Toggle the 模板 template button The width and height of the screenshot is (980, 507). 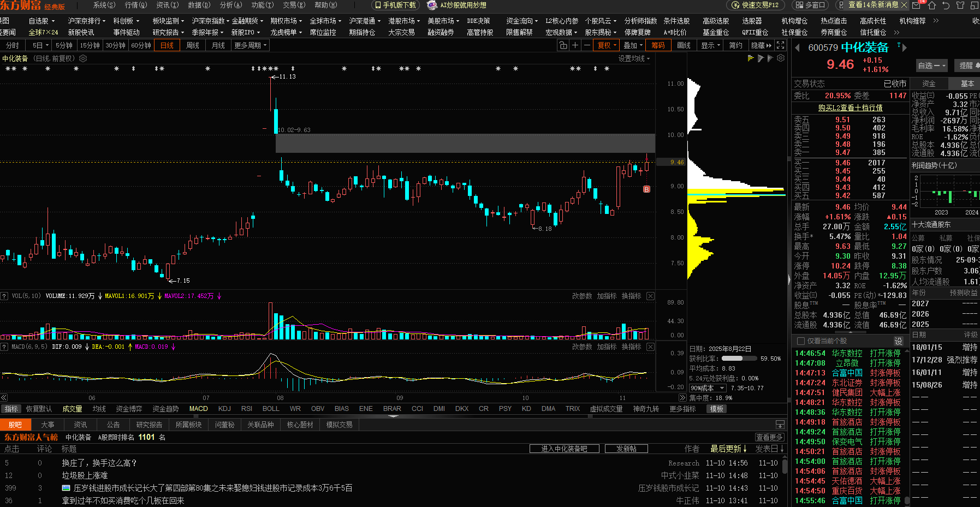tap(717, 409)
